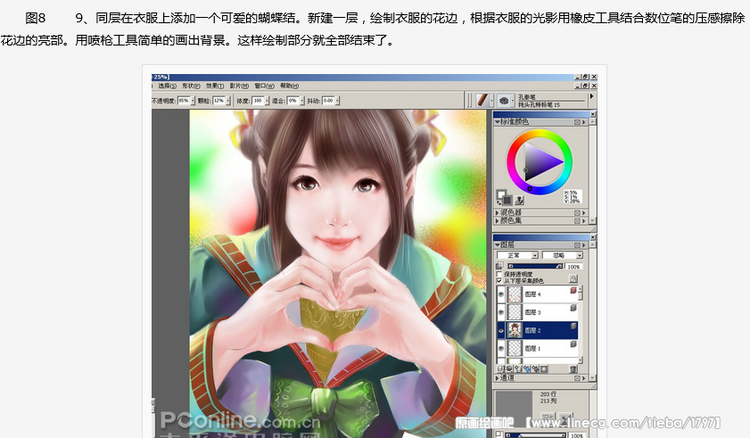Click the 抖动 value field
This screenshot has width=750, height=438.
(328, 101)
